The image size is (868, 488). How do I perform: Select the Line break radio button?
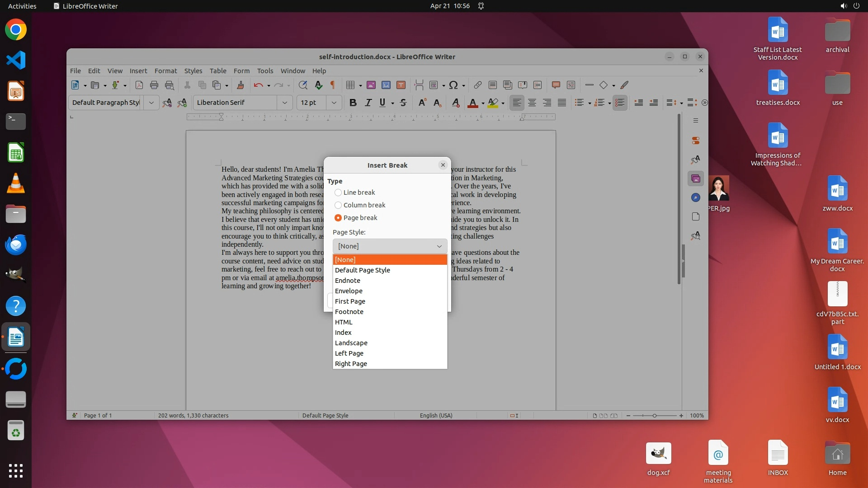pyautogui.click(x=338, y=192)
